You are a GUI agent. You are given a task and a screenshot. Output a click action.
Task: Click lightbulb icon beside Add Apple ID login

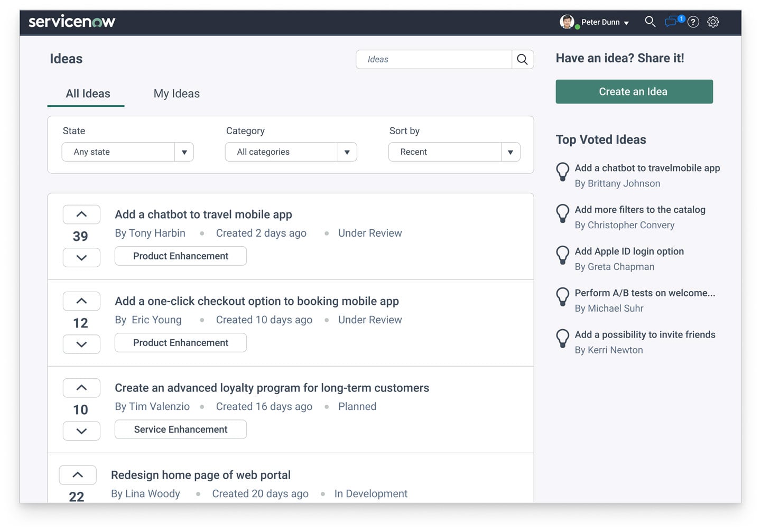[x=563, y=255]
